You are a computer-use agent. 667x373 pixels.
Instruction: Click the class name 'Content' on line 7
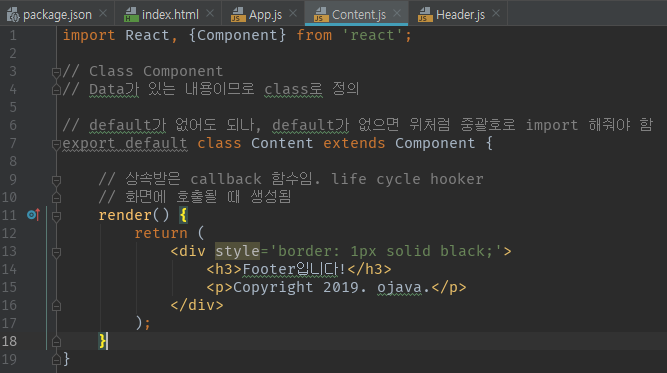[x=282, y=143]
